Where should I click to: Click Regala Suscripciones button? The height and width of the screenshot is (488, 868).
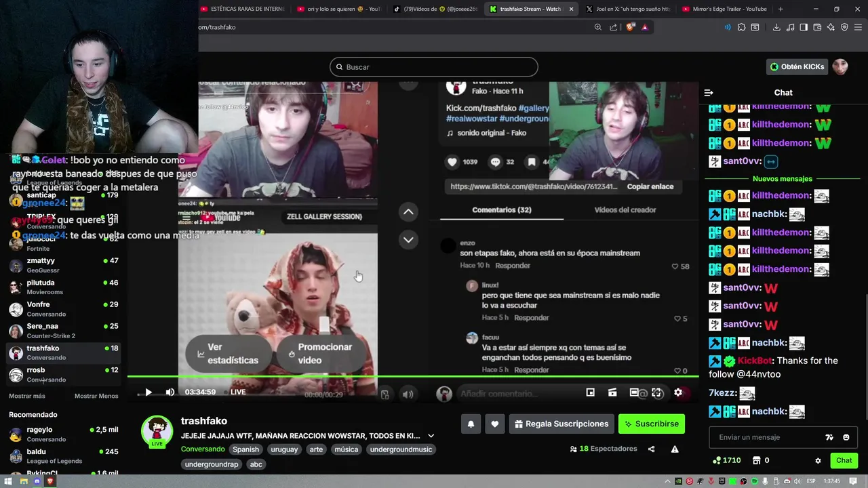click(x=561, y=424)
